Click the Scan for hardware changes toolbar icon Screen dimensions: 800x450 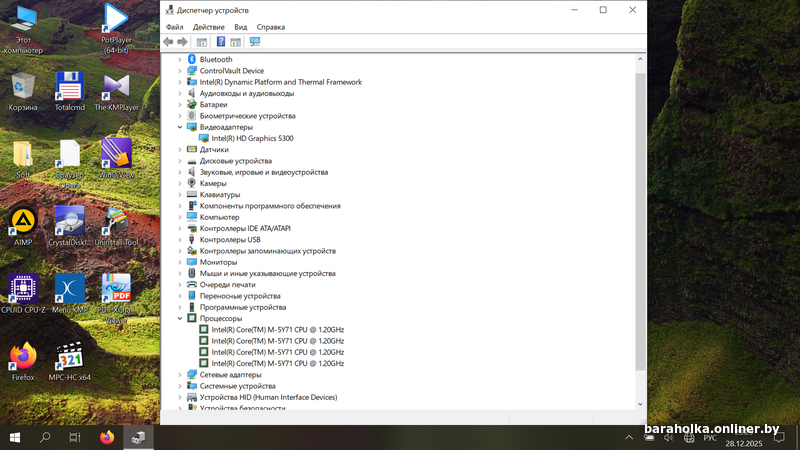coord(255,42)
